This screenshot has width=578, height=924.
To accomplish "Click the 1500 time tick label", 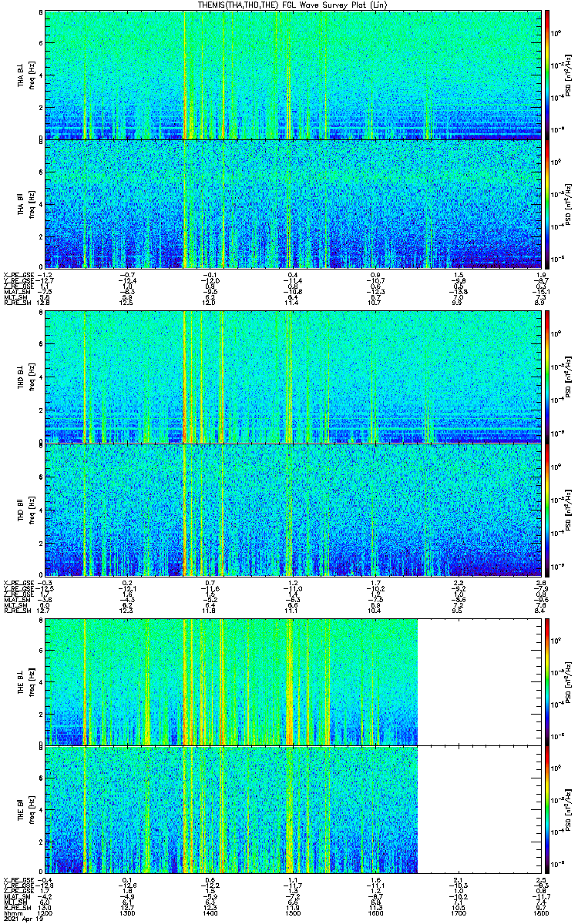I will pyautogui.click(x=293, y=912).
